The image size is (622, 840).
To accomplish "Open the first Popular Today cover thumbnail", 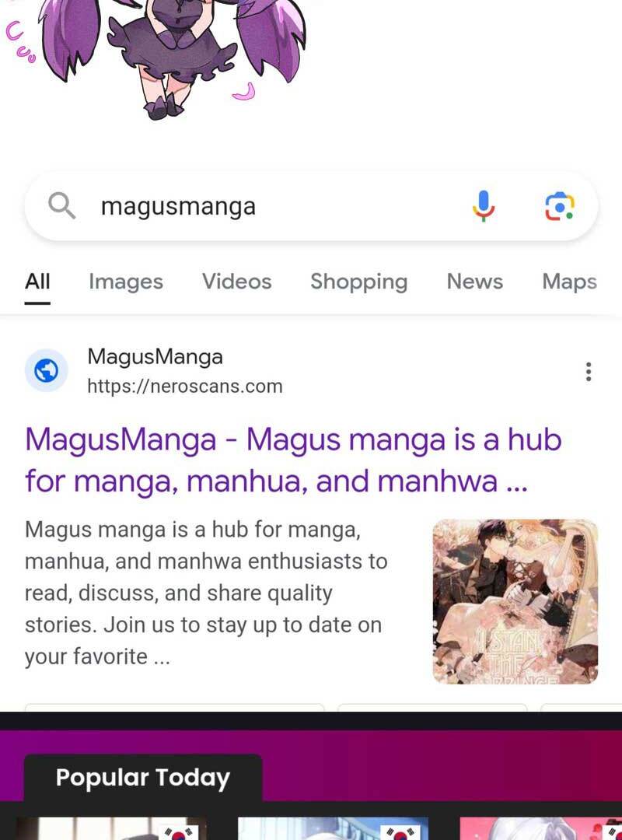I will [111, 829].
